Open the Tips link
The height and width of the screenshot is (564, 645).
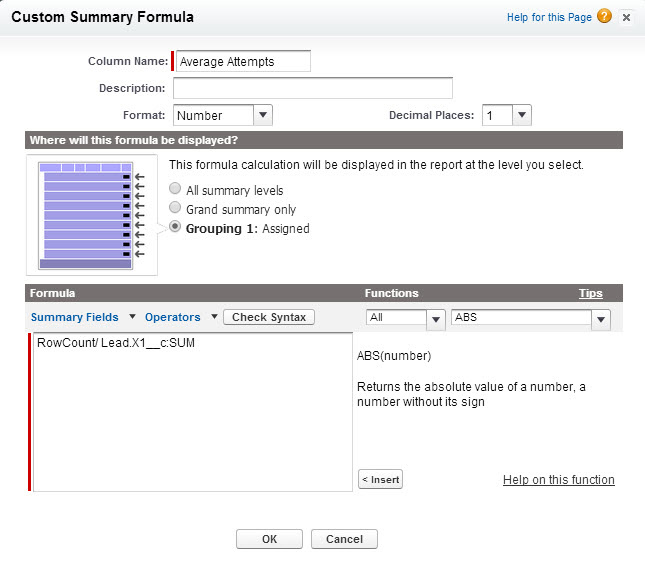tap(591, 293)
